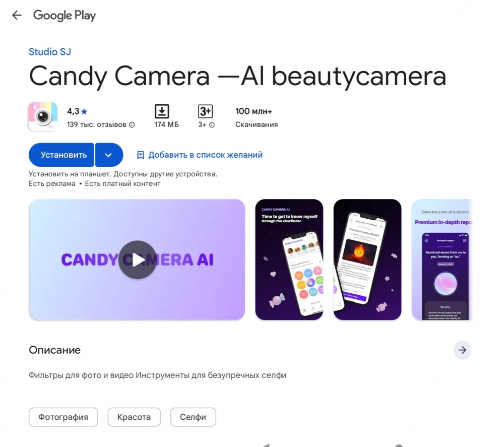
Task: Select the Красота tag
Action: click(134, 417)
